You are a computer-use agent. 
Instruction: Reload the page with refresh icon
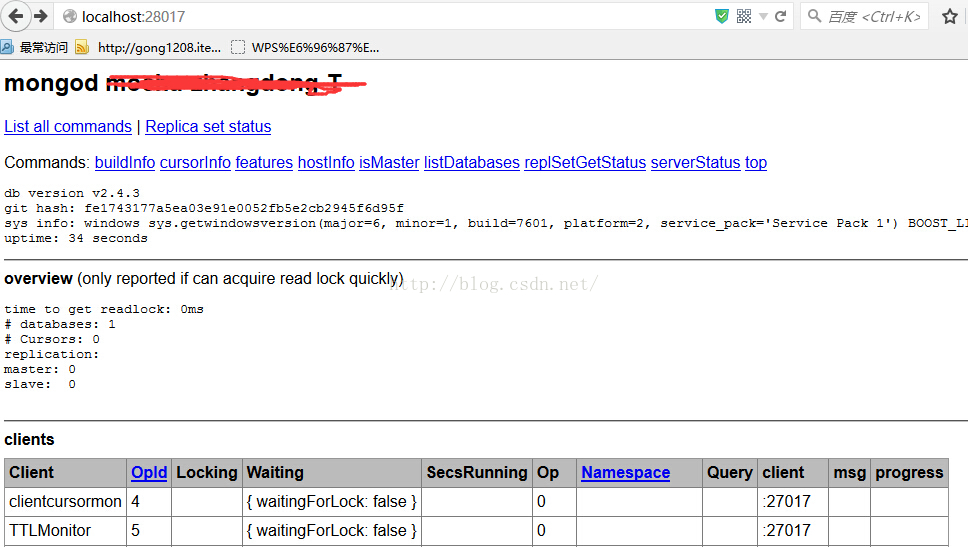point(781,16)
